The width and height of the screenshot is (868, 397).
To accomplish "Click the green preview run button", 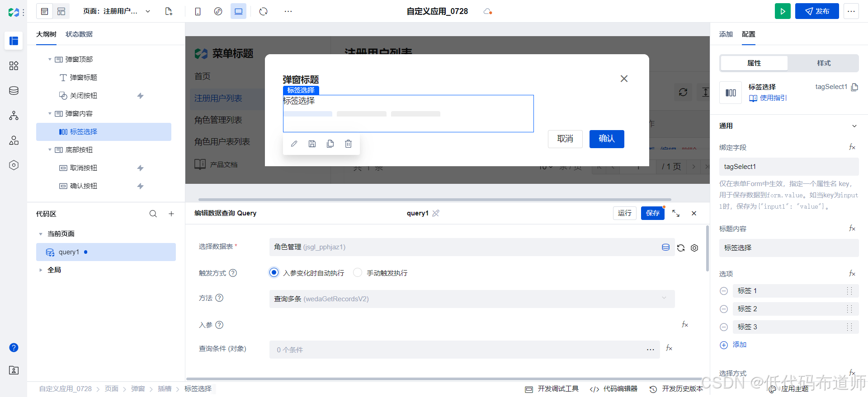I will pos(783,11).
